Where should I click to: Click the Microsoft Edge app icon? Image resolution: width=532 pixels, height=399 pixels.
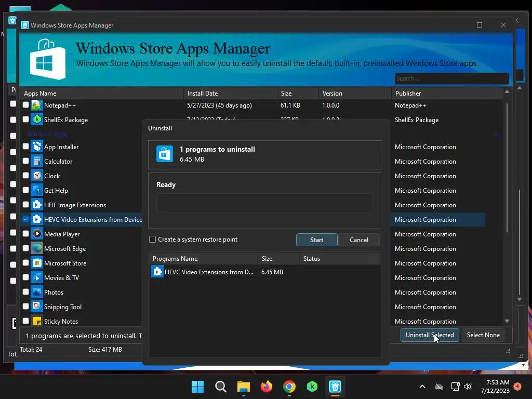(37, 249)
